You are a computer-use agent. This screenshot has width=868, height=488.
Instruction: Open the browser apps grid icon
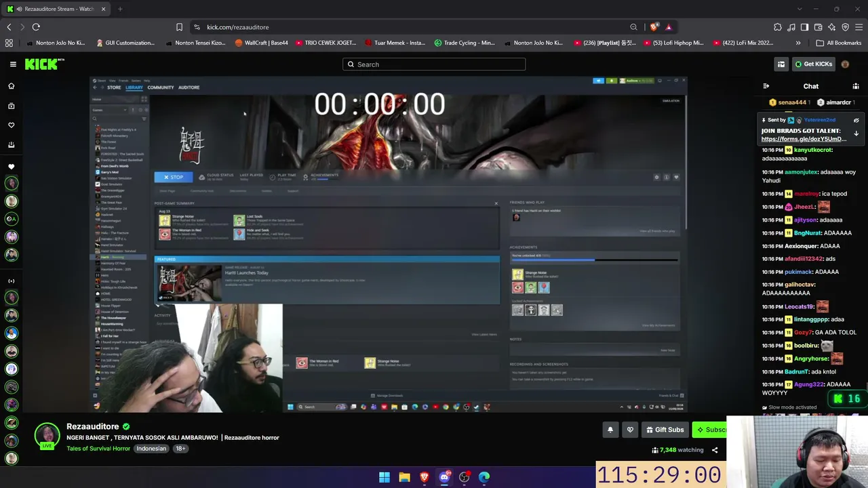tap(9, 43)
